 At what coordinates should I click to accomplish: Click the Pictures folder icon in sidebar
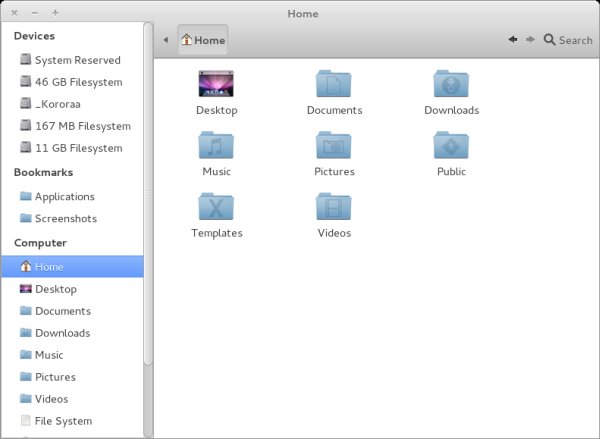pos(25,376)
